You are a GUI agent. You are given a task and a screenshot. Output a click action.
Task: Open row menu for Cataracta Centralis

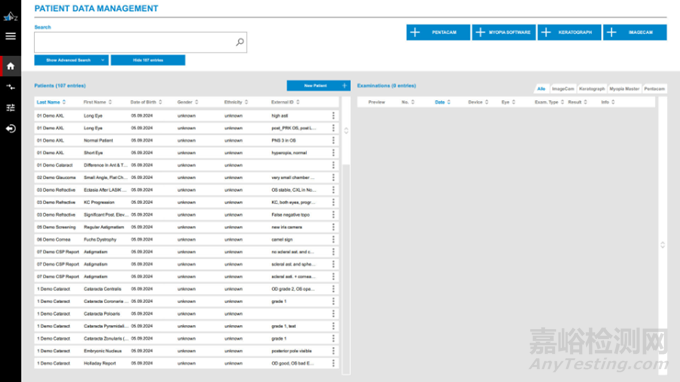click(x=333, y=289)
